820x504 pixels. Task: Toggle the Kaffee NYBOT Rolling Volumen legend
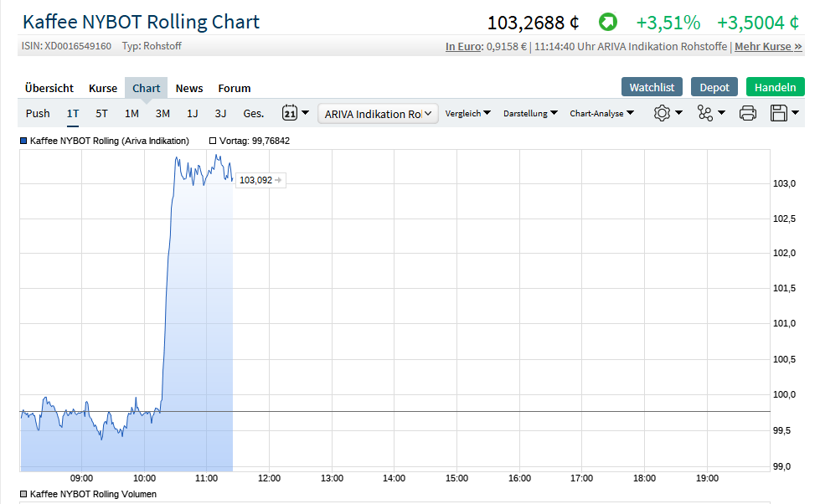pyautogui.click(x=23, y=494)
